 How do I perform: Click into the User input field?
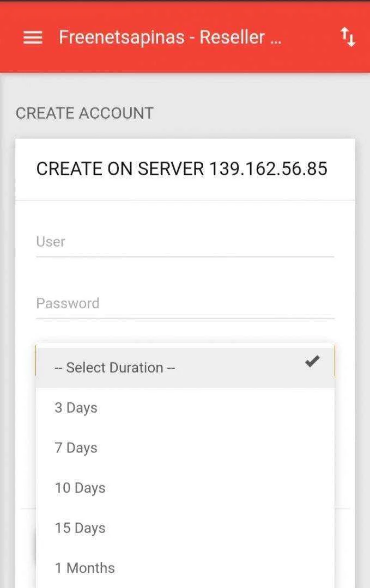point(185,242)
